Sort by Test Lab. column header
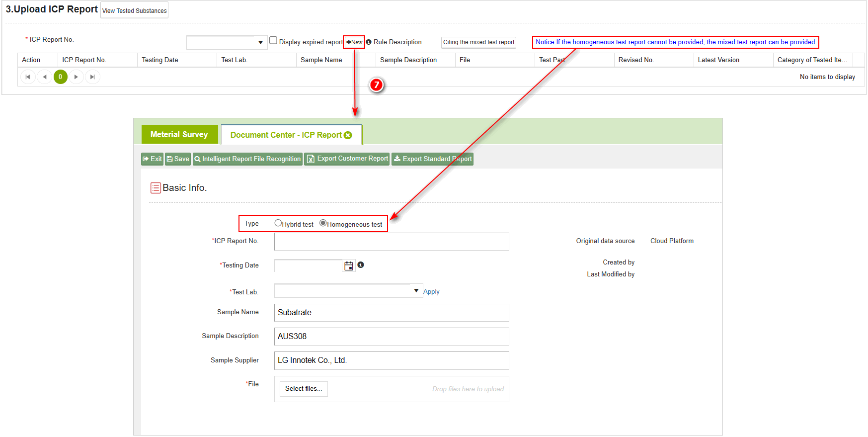 click(256, 60)
